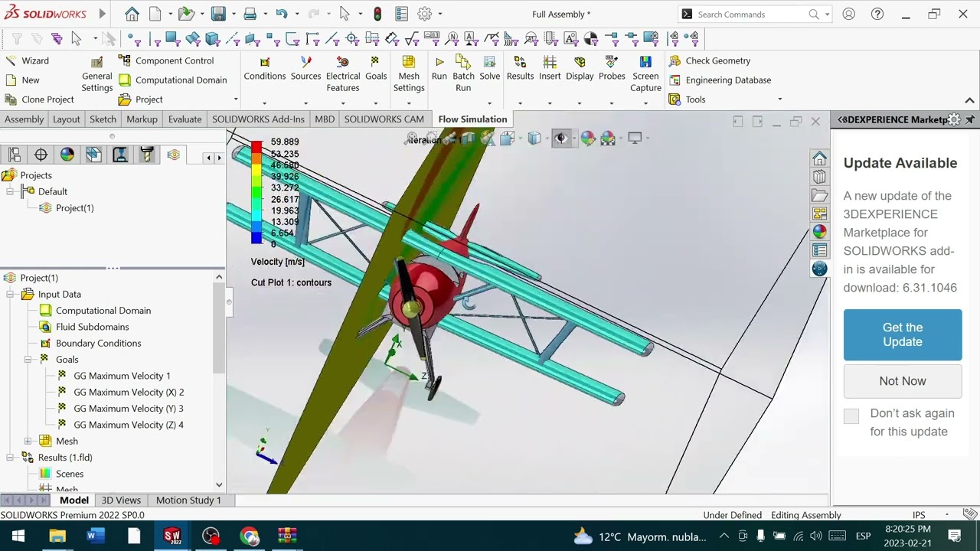Open SOLIDWORKS Options gear icon
This screenshot has height=551, width=980.
click(425, 14)
